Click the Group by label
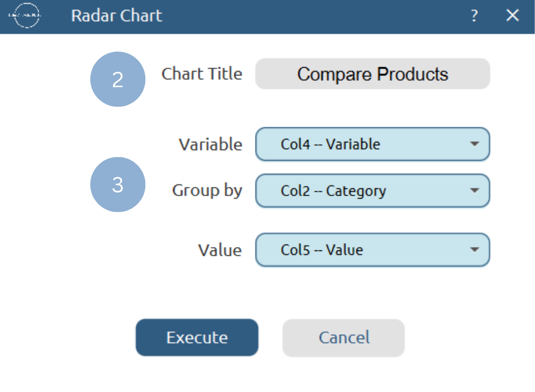The width and height of the screenshot is (535, 392). tap(207, 191)
